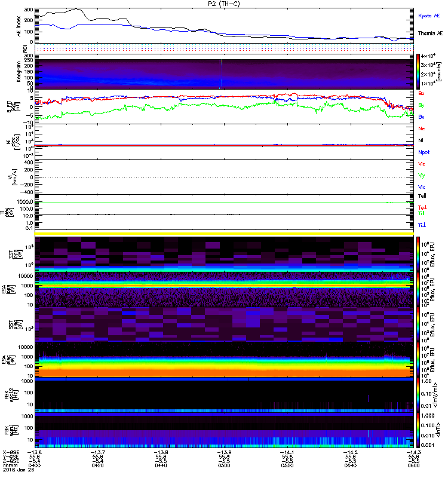Click the plot title P2 (TH-C)
The height and width of the screenshot is (478, 448).
(x=223, y=4)
